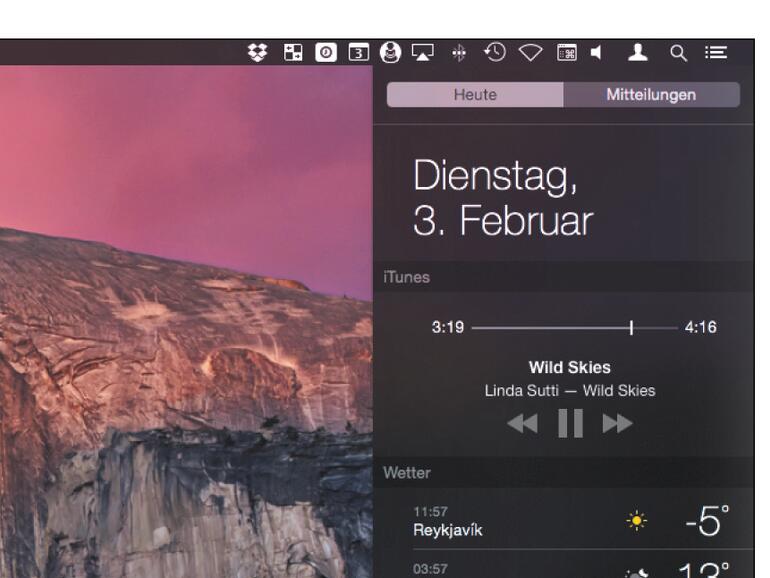
Task: Pause the song Wild Skies
Action: [x=570, y=423]
